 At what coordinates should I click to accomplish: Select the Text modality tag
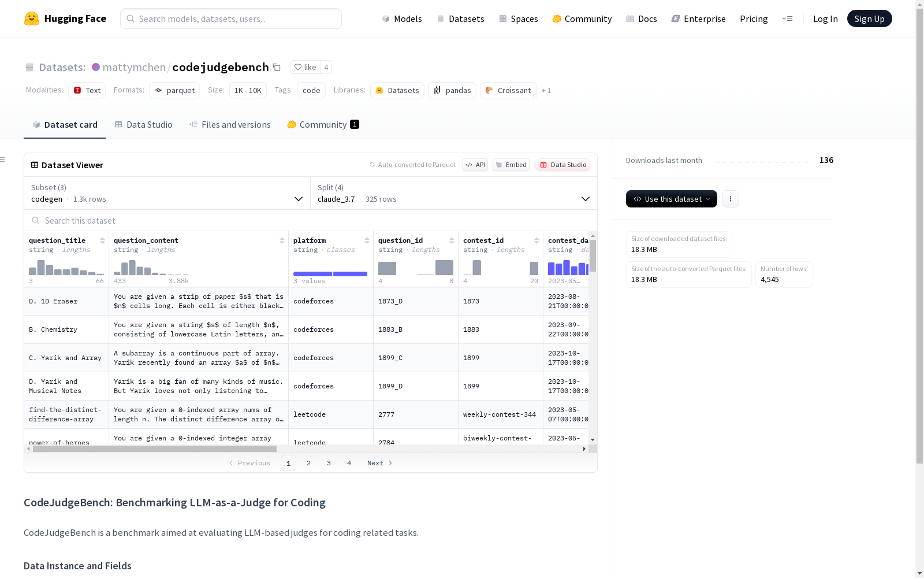click(x=87, y=90)
